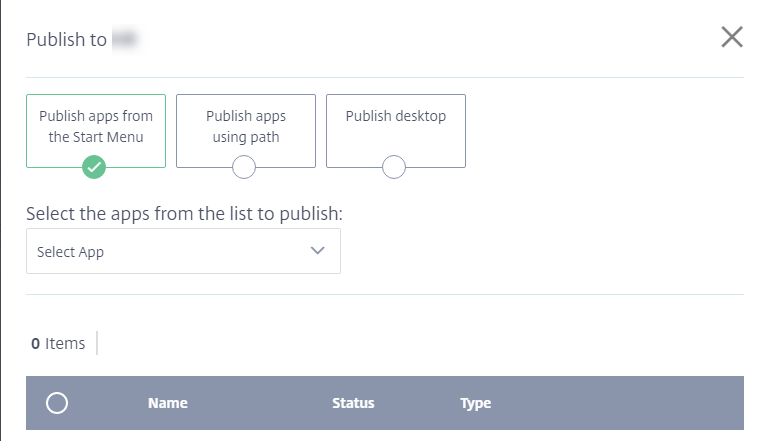The width and height of the screenshot is (768, 441).
Task: Click the vertical divider beside Items count
Action: [97, 343]
